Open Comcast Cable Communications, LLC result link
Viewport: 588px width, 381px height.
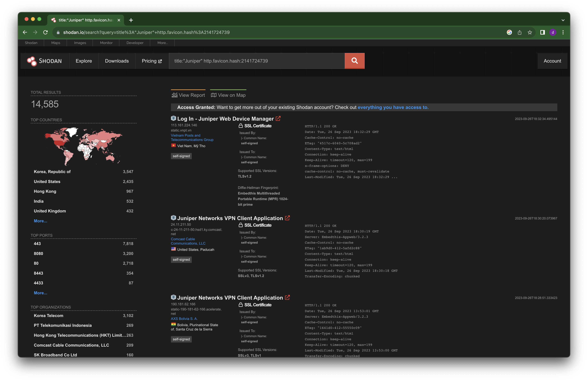click(x=188, y=241)
